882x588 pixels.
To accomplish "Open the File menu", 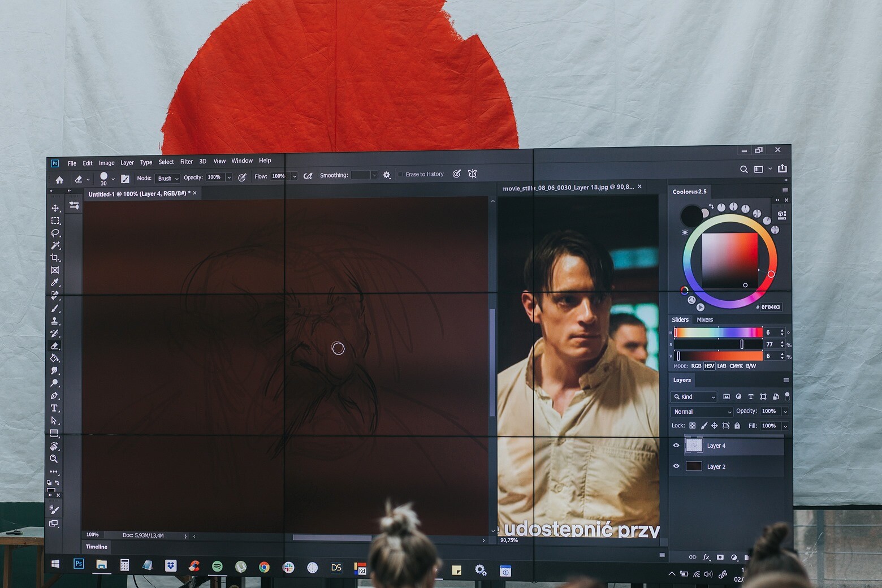I will click(72, 163).
